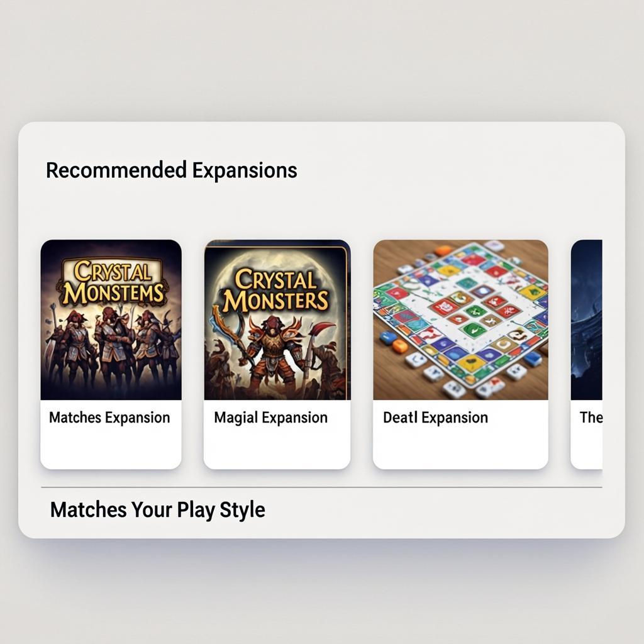Click the Crystal Monstems logo text on first cover
This screenshot has width=644, height=644.
[113, 282]
